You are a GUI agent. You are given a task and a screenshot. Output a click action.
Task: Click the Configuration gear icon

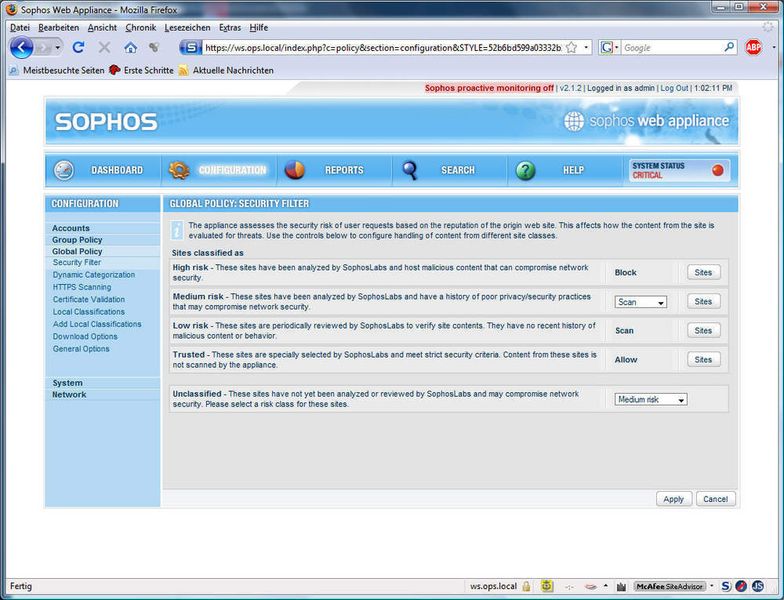point(178,170)
